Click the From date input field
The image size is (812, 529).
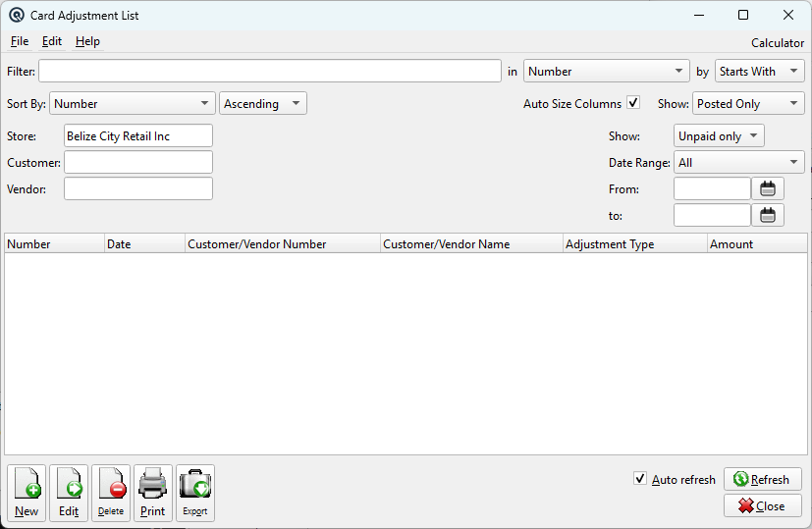tap(712, 188)
